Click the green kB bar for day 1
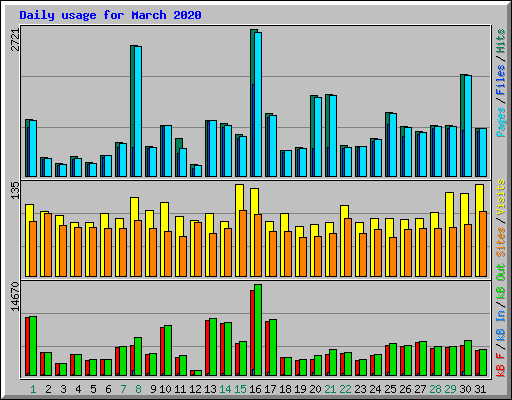The width and height of the screenshot is (512, 400). (33, 346)
